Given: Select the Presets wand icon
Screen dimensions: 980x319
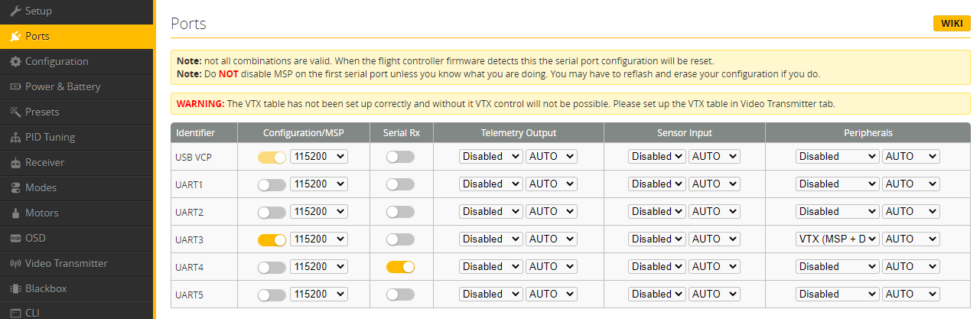Looking at the screenshot, I should point(15,112).
